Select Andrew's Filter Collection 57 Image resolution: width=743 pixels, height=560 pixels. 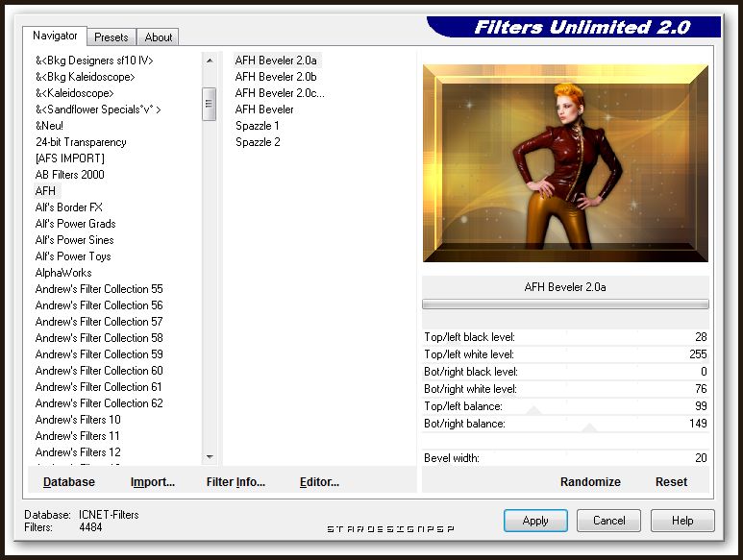coord(99,322)
